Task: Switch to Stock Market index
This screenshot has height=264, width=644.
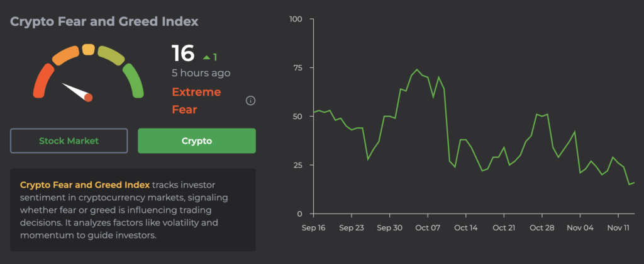Action: pyautogui.click(x=69, y=141)
